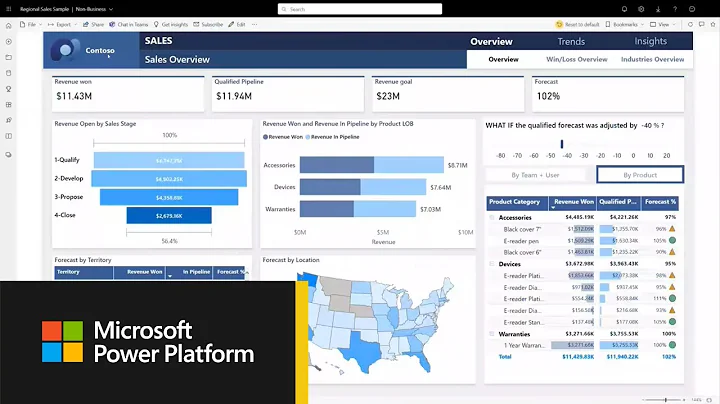The width and height of the screenshot is (720, 404).
Task: Click Get insights lightbulb button
Action: 170,24
